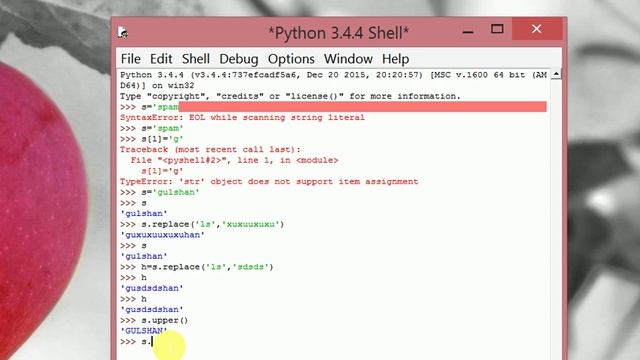Click the s.replace('ls','xuxuuxuxu') line

(202, 224)
